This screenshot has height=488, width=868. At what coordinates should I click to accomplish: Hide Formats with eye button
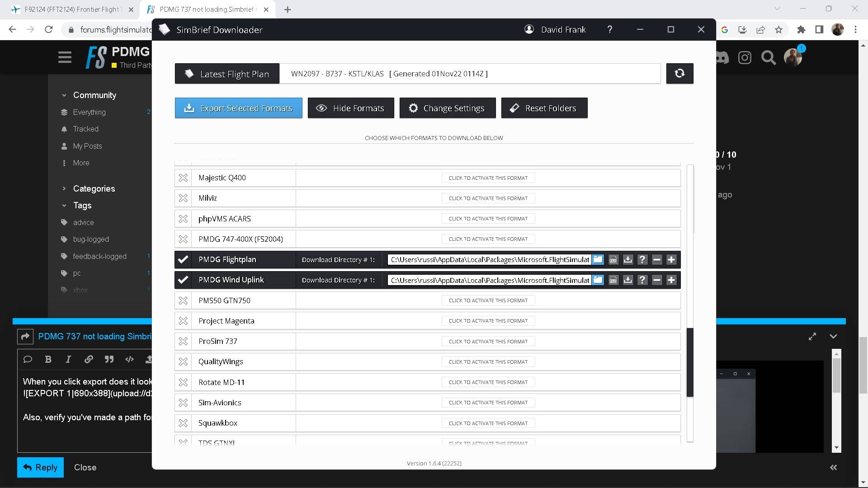pyautogui.click(x=351, y=108)
